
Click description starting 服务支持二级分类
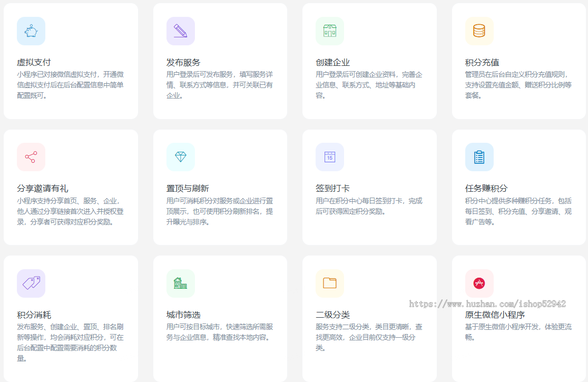coord(369,337)
